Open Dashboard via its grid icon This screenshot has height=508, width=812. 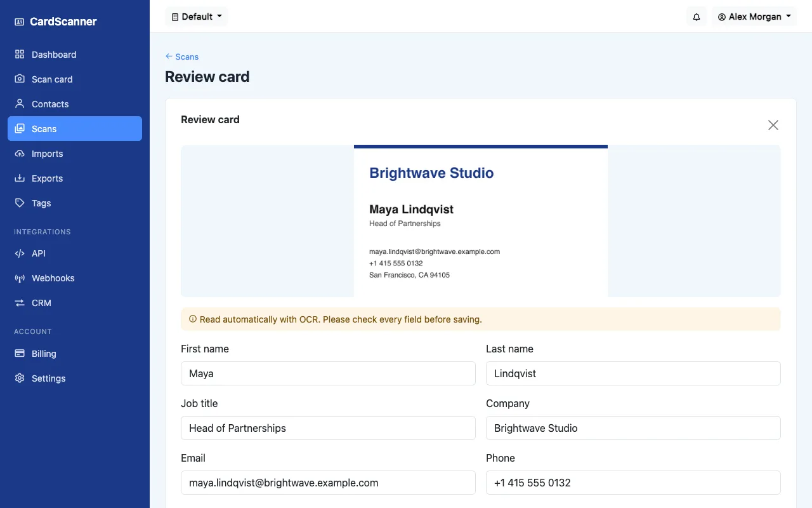pos(20,55)
